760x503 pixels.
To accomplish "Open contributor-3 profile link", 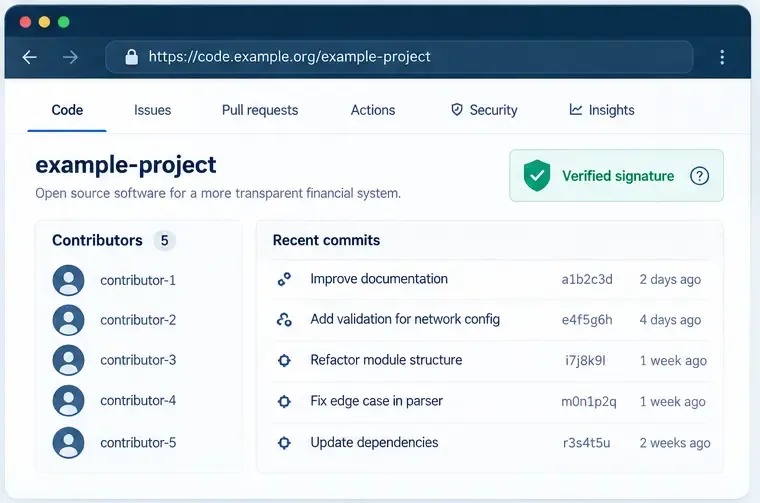I will [138, 360].
